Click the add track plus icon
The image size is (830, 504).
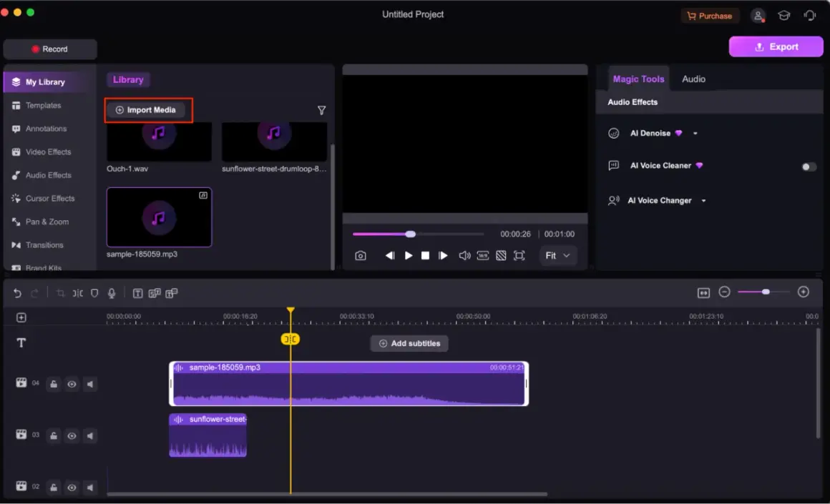[21, 317]
